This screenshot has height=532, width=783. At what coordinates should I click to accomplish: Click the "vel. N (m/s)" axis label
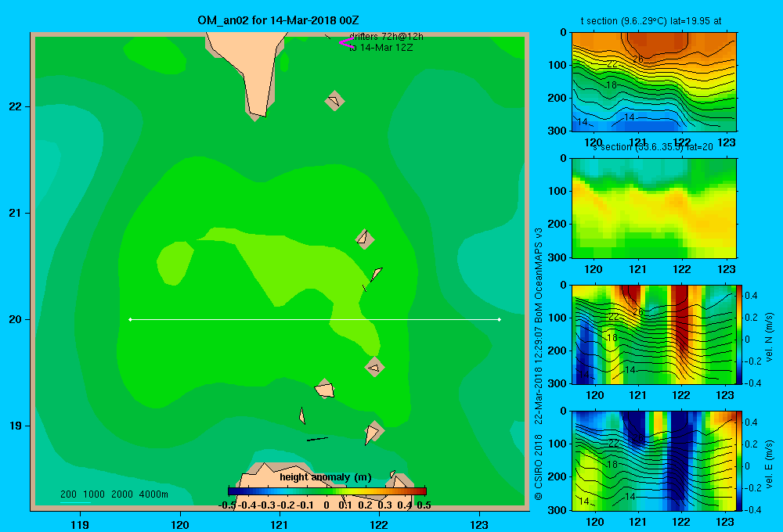coord(769,337)
